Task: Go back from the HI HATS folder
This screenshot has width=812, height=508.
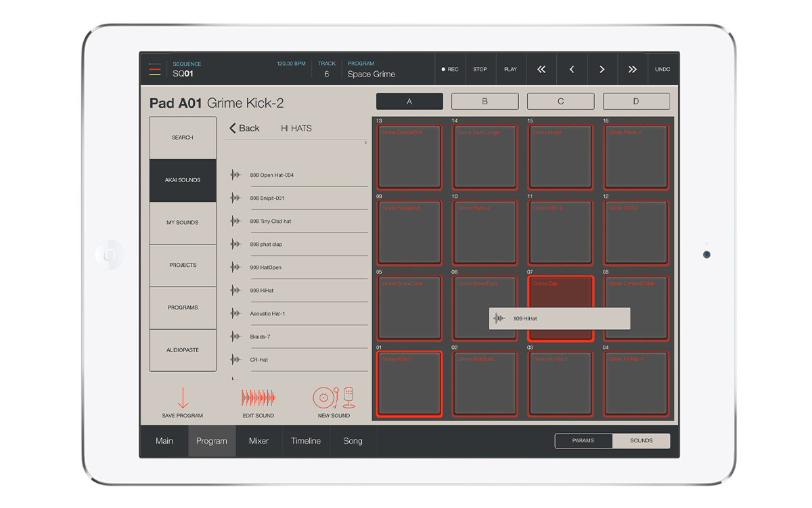Action: click(x=244, y=128)
